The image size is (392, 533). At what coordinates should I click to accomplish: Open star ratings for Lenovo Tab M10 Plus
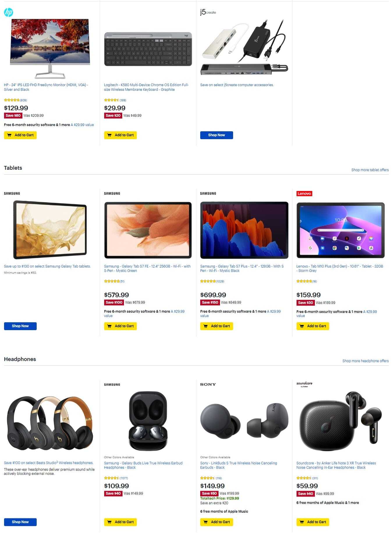(x=306, y=281)
